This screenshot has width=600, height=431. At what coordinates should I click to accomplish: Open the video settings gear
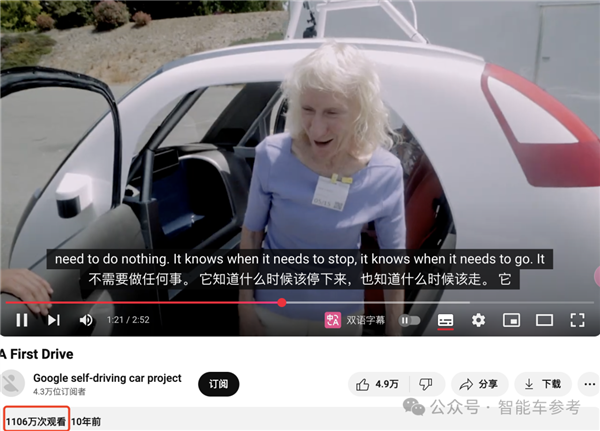(479, 320)
